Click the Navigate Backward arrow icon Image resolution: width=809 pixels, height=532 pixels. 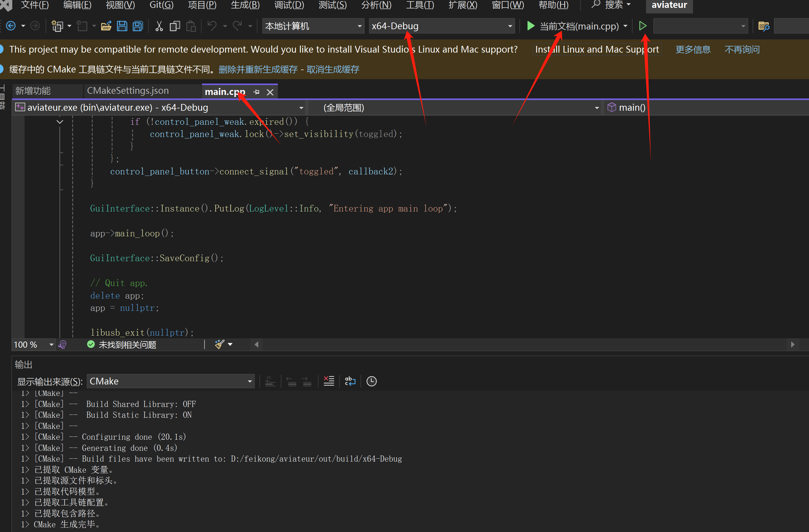(x=11, y=26)
